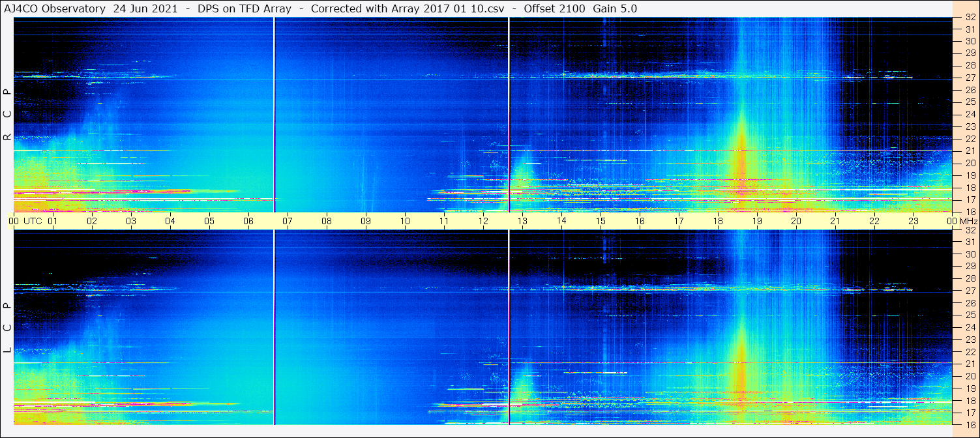
Task: Select hour 19 on the UTC time axis
Action: (757, 221)
